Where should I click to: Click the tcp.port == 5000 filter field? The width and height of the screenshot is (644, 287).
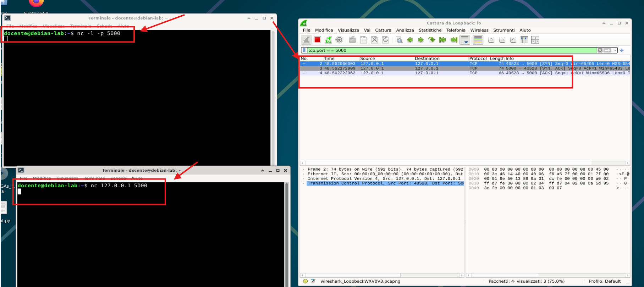[452, 50]
